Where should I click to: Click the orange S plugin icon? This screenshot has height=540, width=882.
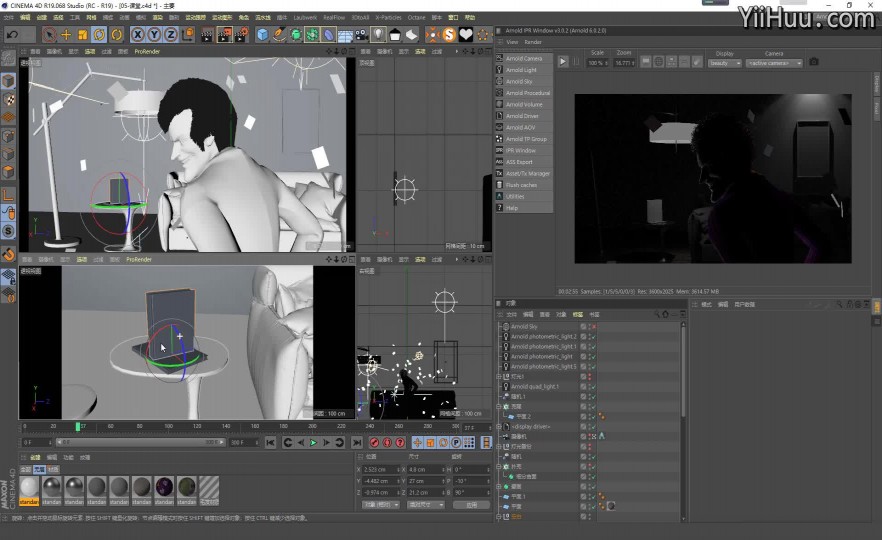(x=449, y=35)
